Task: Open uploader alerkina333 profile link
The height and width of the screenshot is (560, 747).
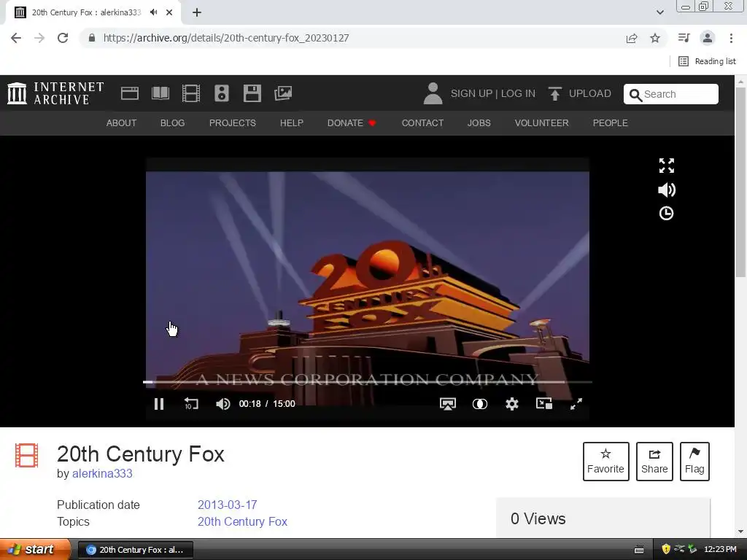Action: 102,474
